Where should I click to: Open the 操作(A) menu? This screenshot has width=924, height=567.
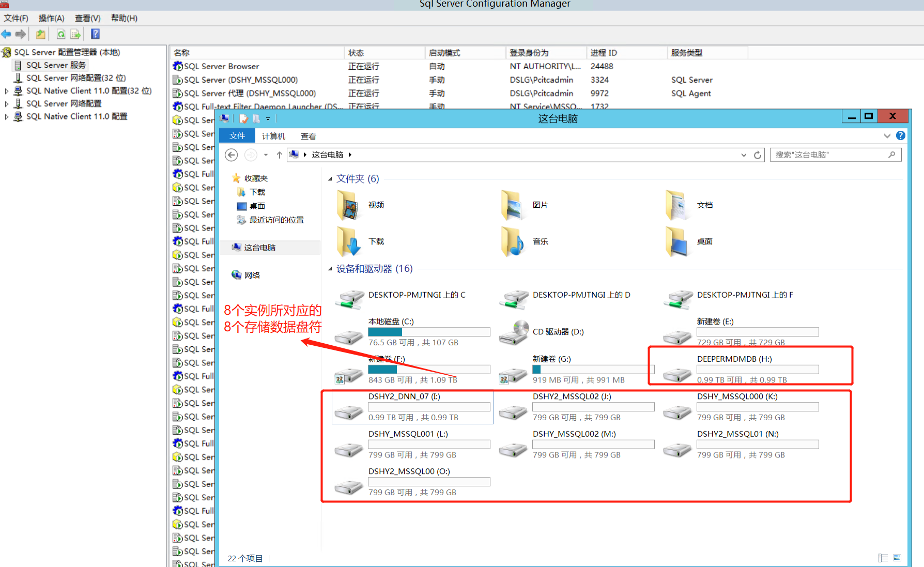click(51, 18)
